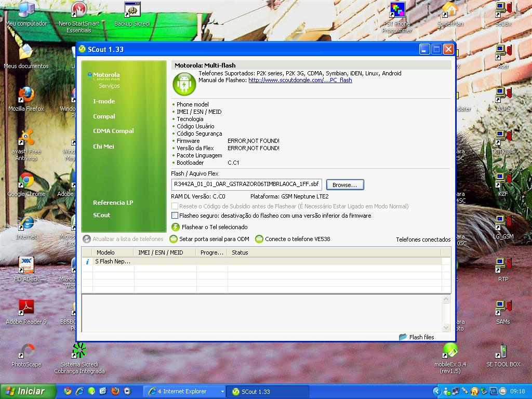
Task: Open the Compal section in sidebar
Action: 104,116
